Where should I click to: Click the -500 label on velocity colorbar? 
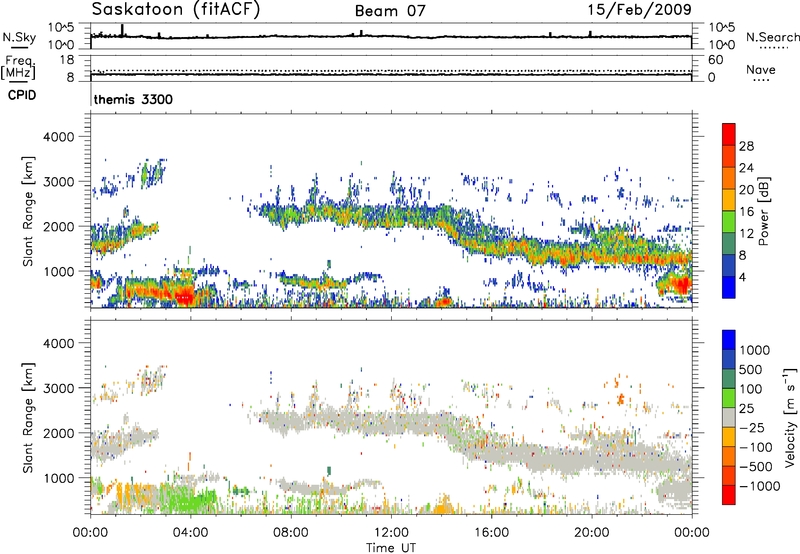coord(756,467)
